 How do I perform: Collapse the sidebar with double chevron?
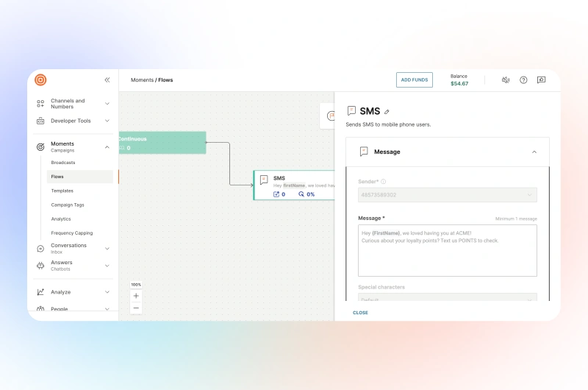[x=107, y=80]
